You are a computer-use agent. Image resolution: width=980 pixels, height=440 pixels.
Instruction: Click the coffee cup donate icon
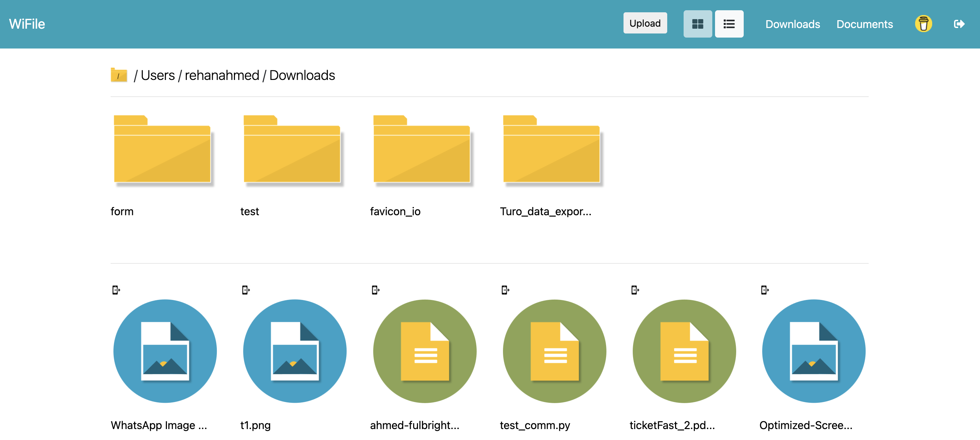pos(923,24)
